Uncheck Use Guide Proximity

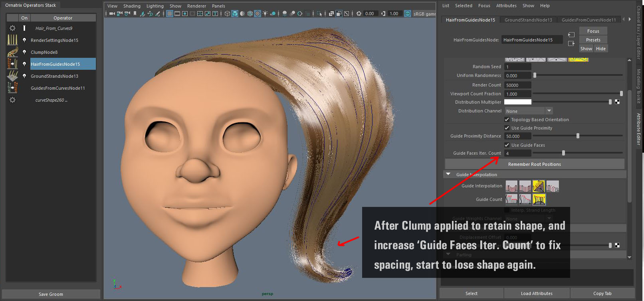pyautogui.click(x=507, y=128)
